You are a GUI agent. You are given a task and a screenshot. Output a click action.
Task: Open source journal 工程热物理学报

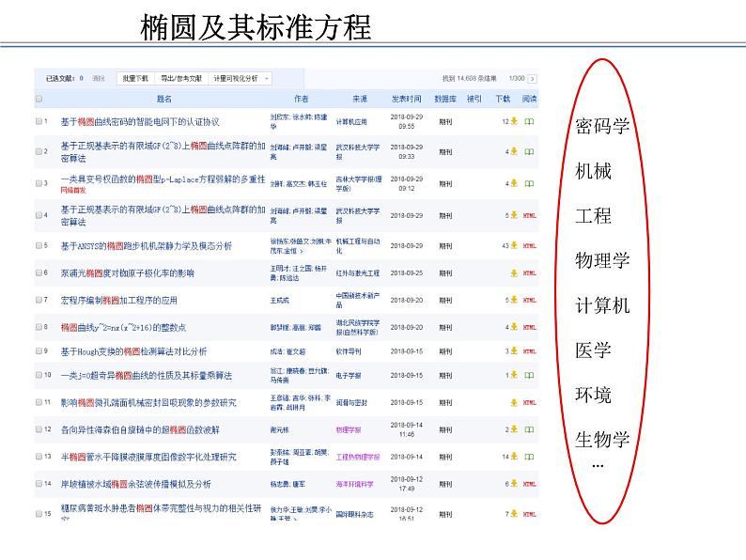(x=358, y=457)
